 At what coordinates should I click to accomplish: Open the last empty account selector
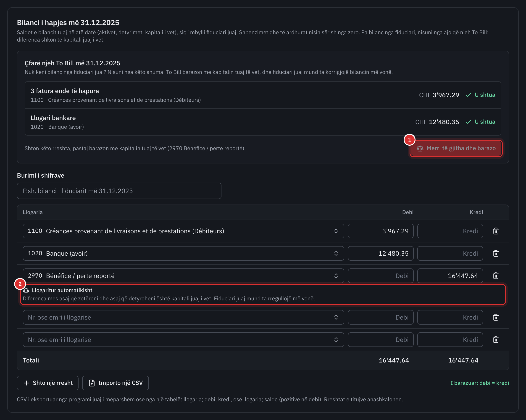point(184,340)
